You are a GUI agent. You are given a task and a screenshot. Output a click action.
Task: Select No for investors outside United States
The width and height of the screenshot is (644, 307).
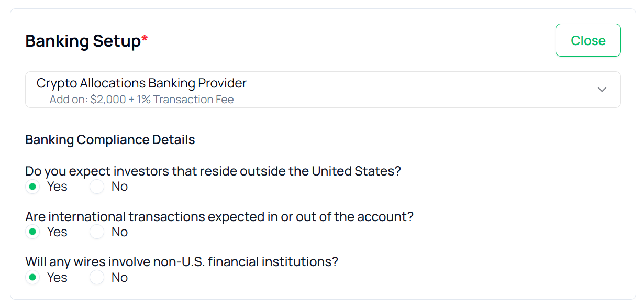[97, 187]
